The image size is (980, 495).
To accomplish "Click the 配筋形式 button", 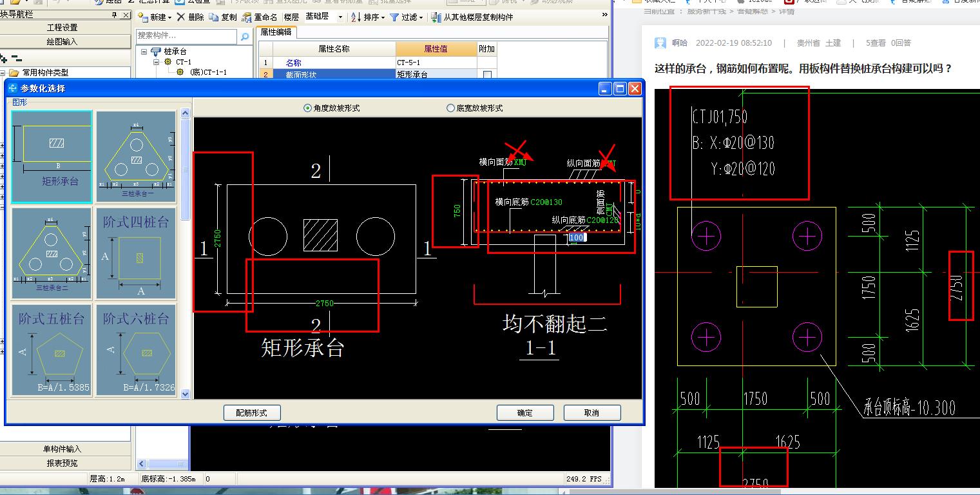I will pos(252,412).
